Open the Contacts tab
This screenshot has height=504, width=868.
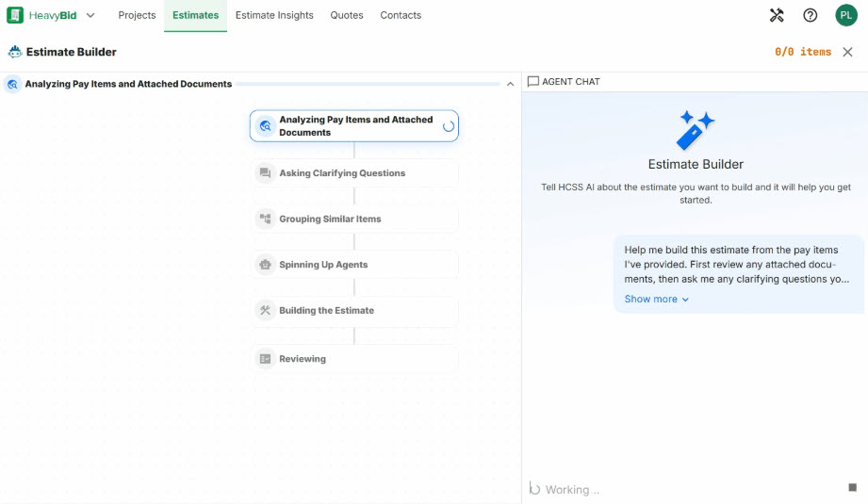(x=401, y=15)
